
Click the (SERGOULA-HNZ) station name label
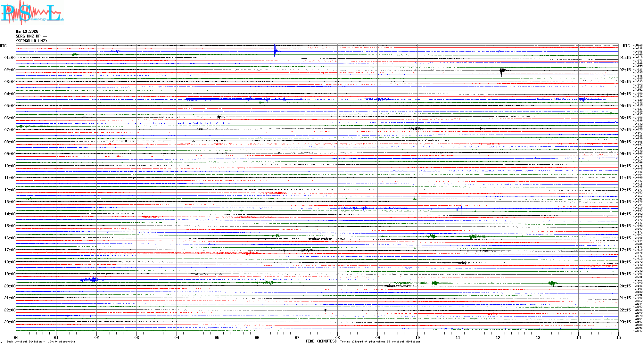coord(31,41)
